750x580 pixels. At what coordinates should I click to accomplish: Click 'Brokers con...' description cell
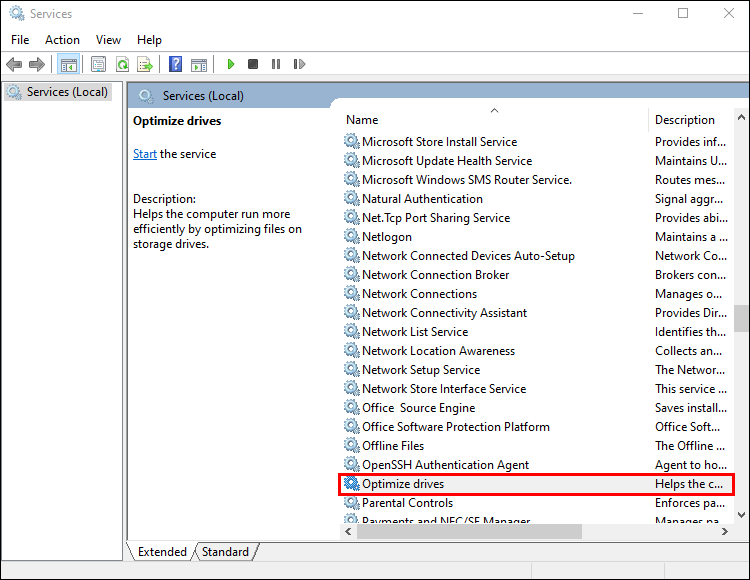[690, 275]
